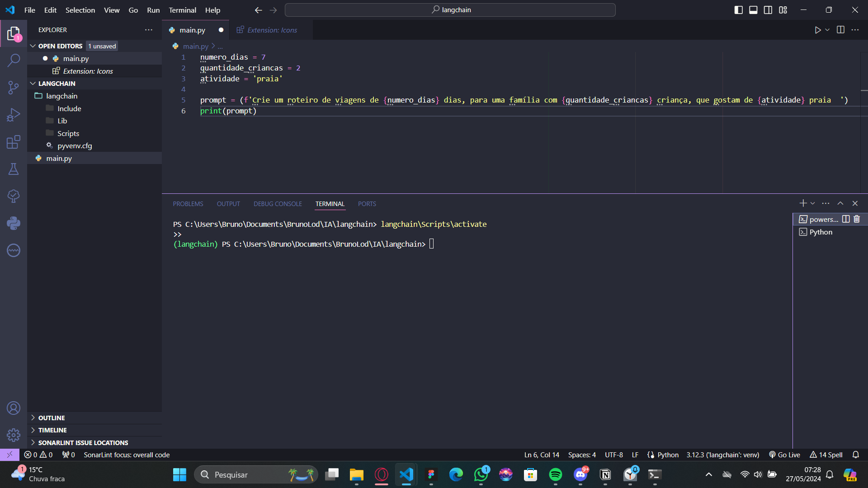Open terminal panel More Actions ellipsis
868x488 pixels.
pyautogui.click(x=826, y=203)
